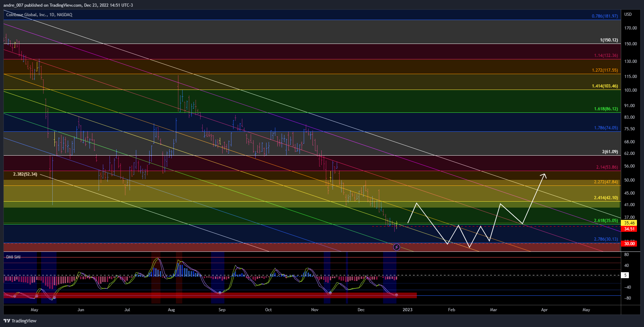Select 68.00 on the price scale

[630, 142]
